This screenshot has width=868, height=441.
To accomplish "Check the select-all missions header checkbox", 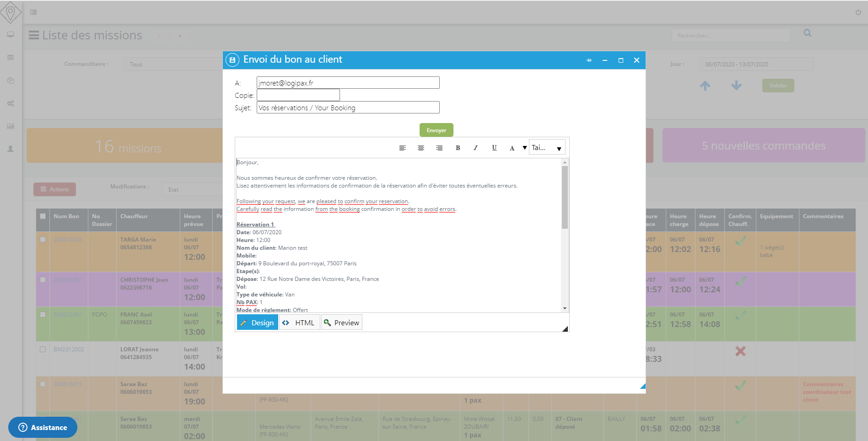I will pyautogui.click(x=43, y=216).
